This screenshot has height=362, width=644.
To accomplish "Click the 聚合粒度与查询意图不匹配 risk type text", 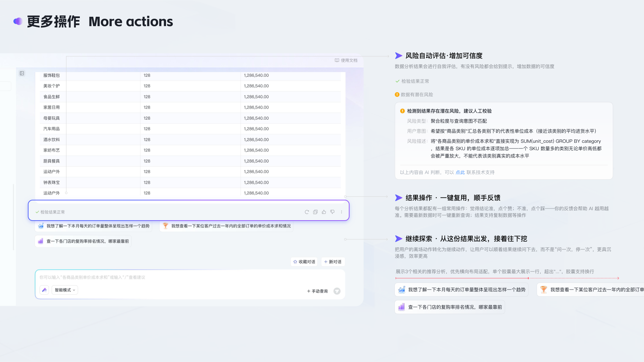I will (x=459, y=121).
